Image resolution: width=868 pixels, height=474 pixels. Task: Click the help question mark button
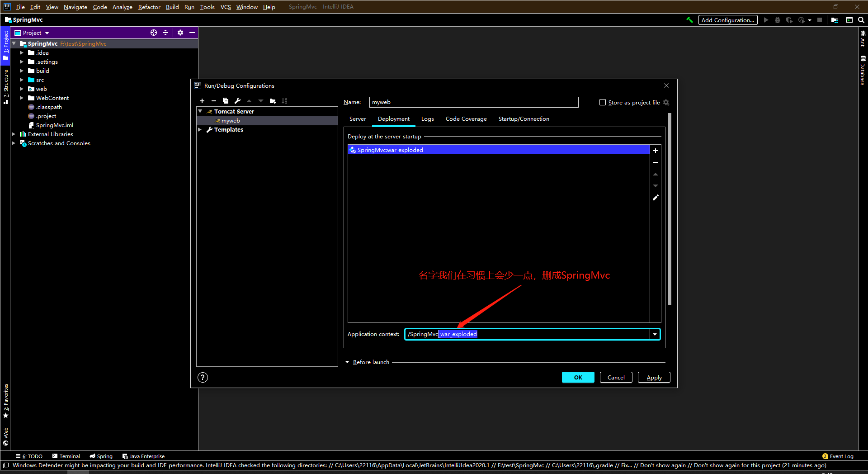tap(203, 377)
